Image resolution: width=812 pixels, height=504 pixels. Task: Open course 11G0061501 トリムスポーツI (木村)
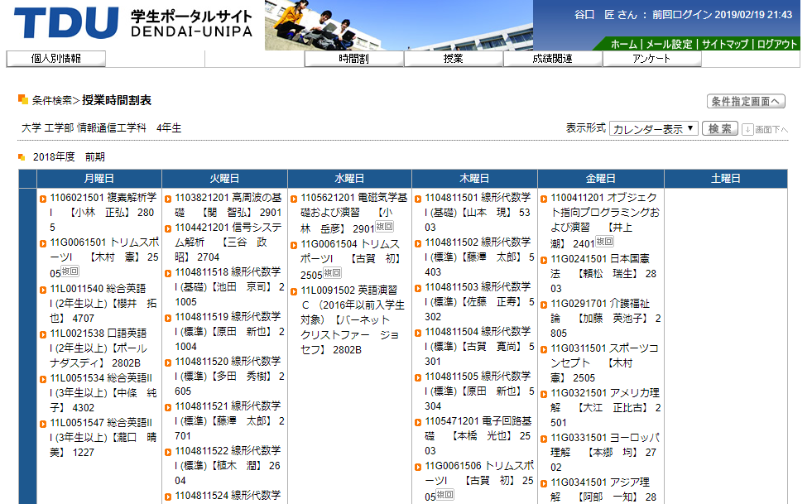[104, 257]
